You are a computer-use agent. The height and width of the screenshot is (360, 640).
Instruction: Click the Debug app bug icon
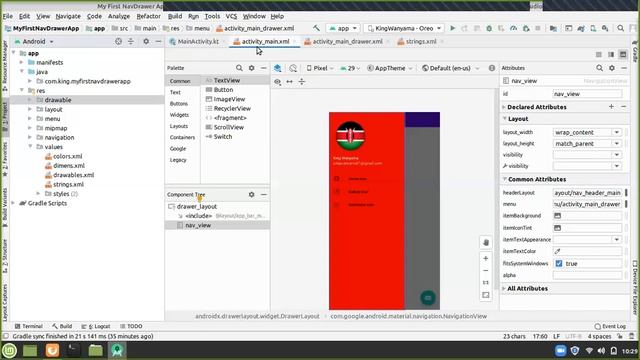pos(489,28)
